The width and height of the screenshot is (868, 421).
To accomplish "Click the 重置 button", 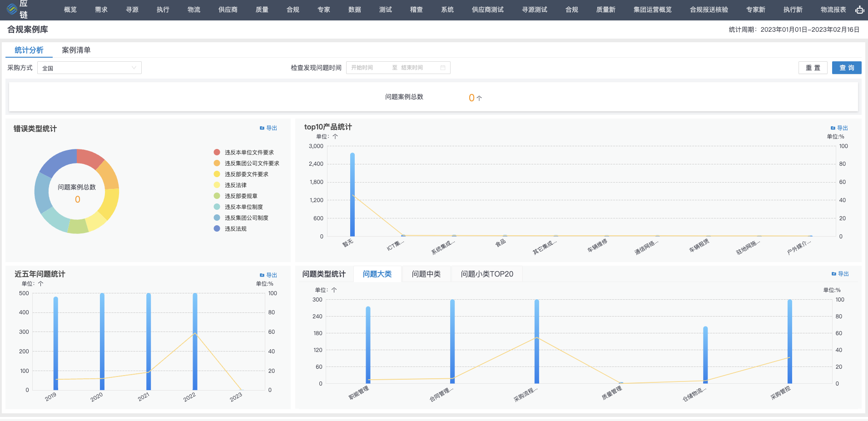I will tap(813, 68).
